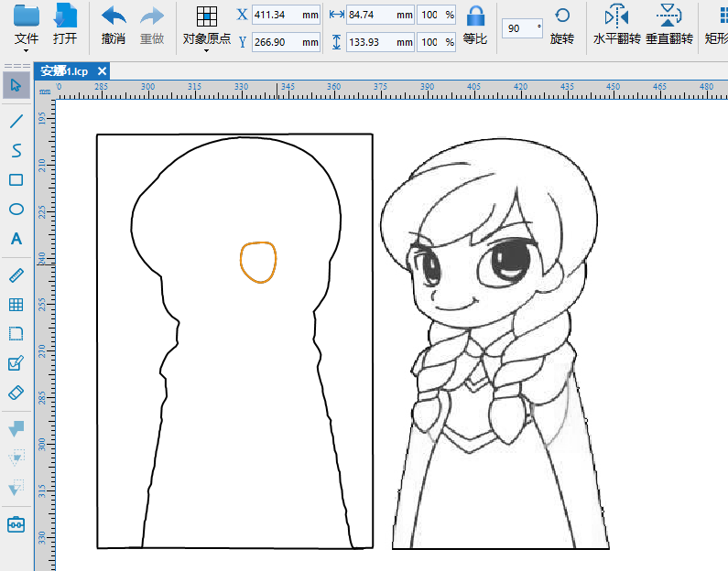Viewport: 728px width, 571px height.
Task: Edit the X position field 411.34
Action: [286, 15]
